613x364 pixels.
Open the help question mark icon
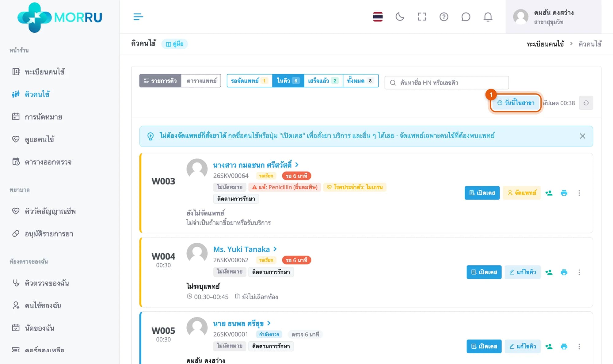coord(444,17)
